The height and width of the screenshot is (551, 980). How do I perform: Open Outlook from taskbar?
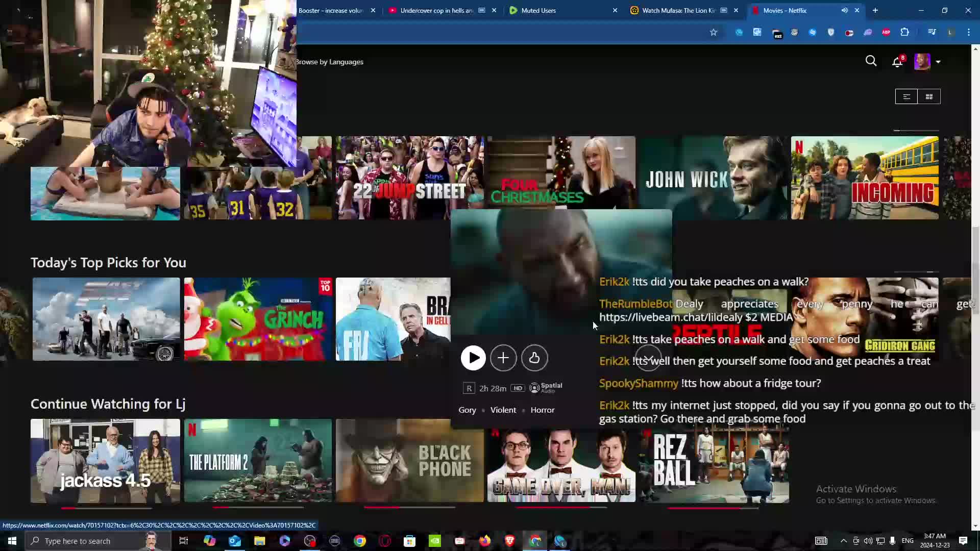235,541
